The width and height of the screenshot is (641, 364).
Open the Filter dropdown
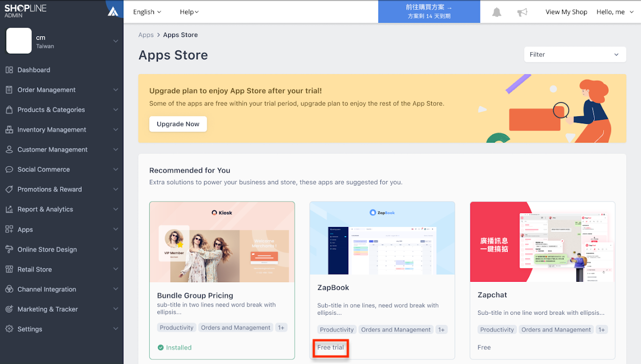575,54
